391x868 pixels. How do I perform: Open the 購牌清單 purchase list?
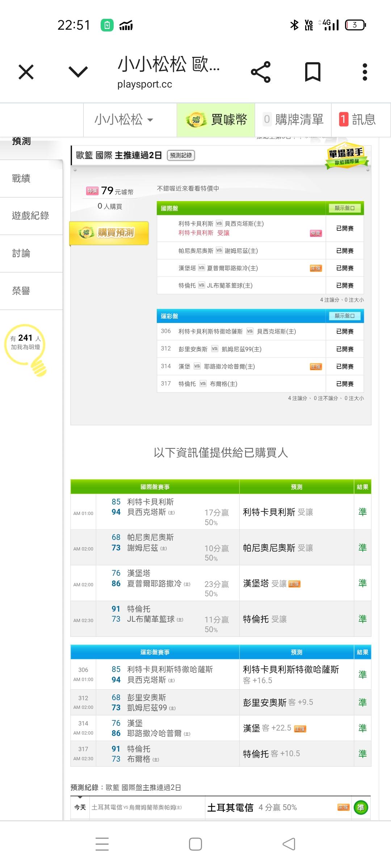tap(293, 120)
